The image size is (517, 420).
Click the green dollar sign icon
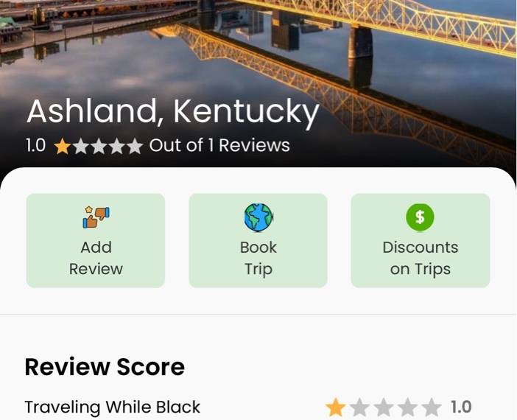[420, 217]
